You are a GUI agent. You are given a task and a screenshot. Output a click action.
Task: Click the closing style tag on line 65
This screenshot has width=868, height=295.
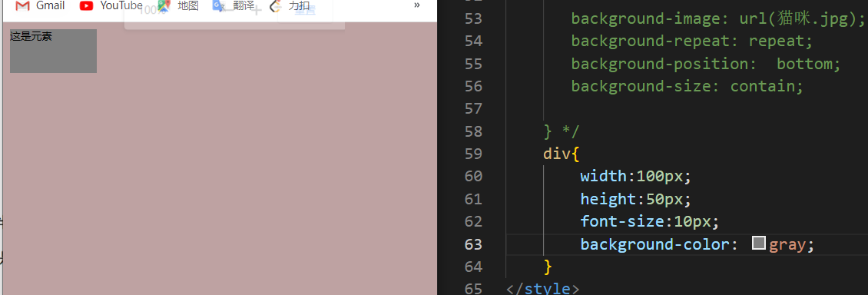coord(542,289)
